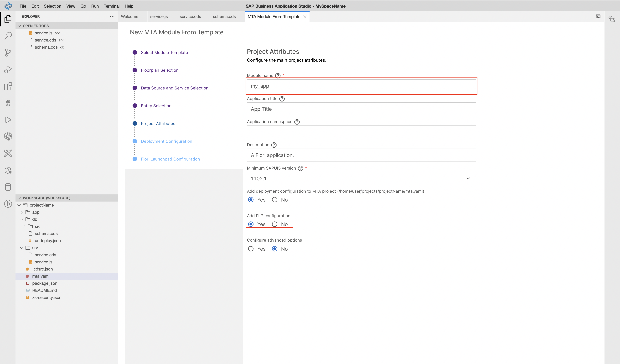Select service.js in Open Editors list
This screenshot has height=364, width=620.
[67, 33]
